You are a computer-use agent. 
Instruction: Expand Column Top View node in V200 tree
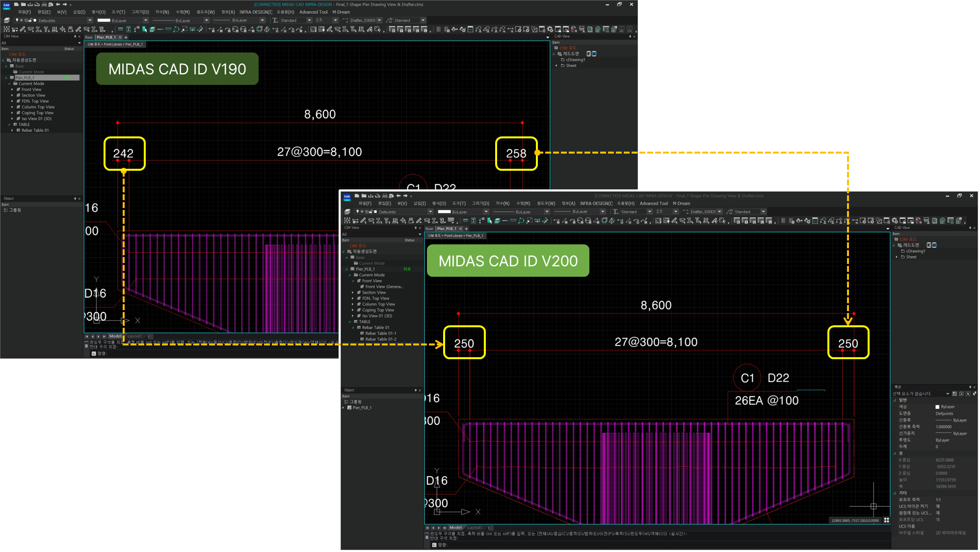353,304
